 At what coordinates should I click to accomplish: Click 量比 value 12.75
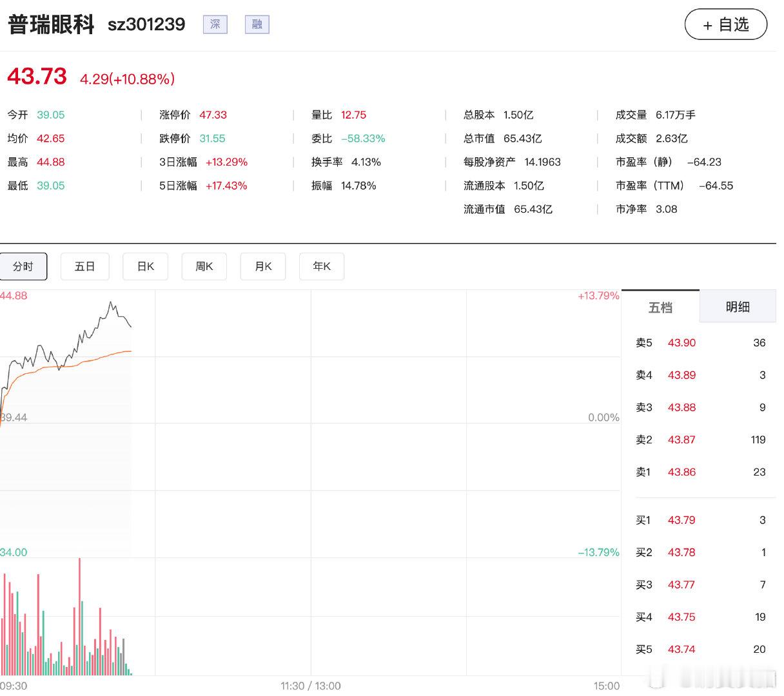[x=353, y=115]
